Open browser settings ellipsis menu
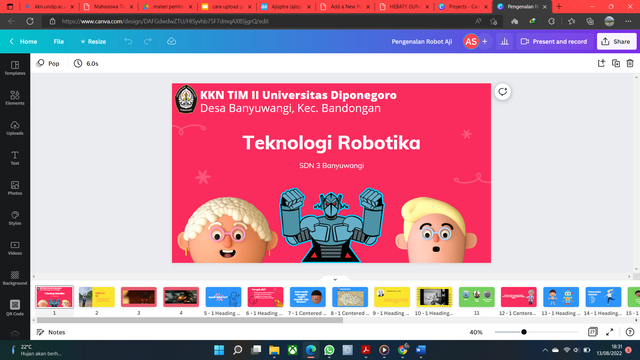Image resolution: width=640 pixels, height=360 pixels. 628,21
